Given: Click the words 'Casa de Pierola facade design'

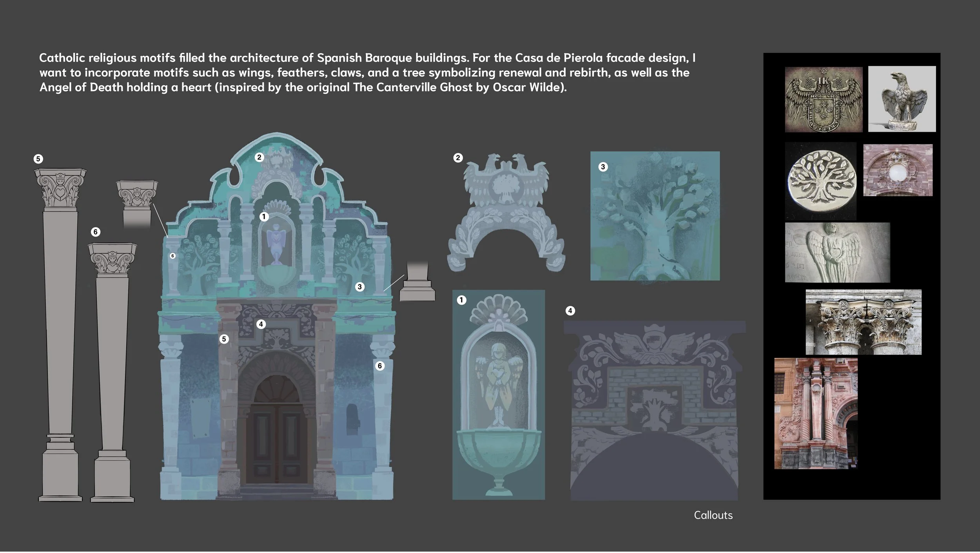Looking at the screenshot, I should point(602,58).
